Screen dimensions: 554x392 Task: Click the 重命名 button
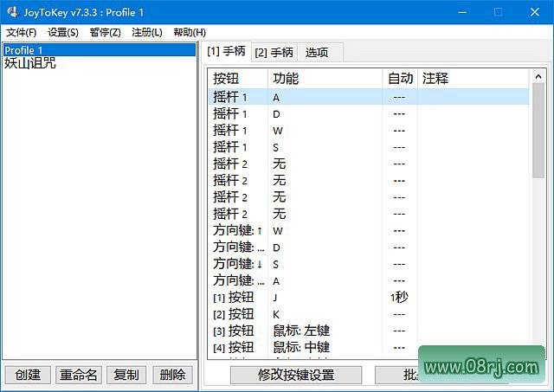click(79, 375)
